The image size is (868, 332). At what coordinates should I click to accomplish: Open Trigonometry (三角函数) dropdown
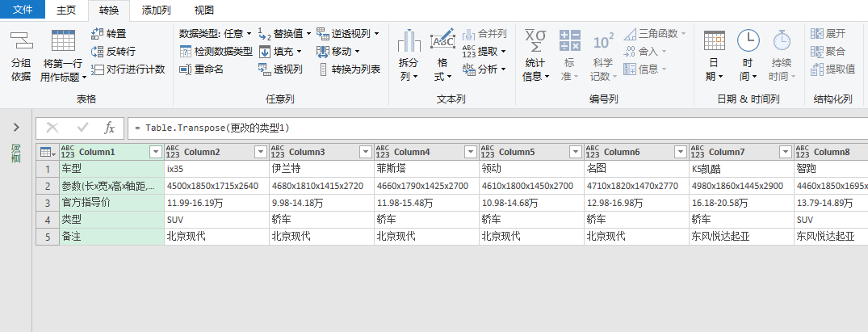click(655, 34)
